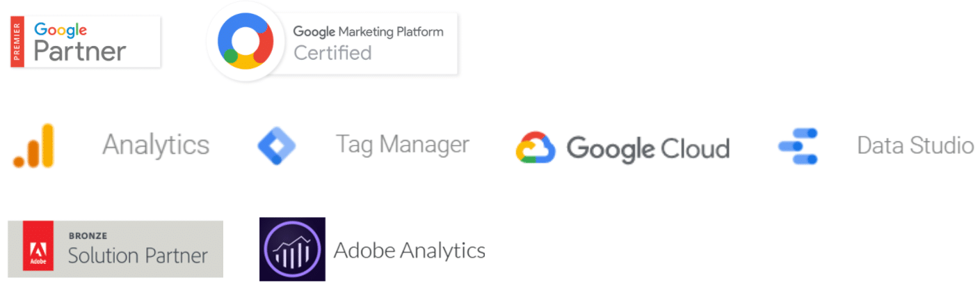Click the blue Tag Manager diamond icon
The height and width of the screenshot is (289, 980).
pyautogui.click(x=276, y=146)
